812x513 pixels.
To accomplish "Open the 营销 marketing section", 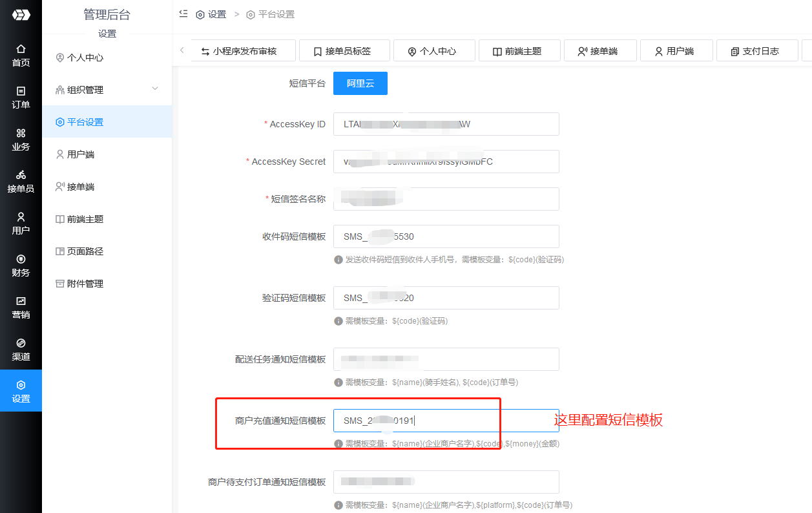I will pyautogui.click(x=21, y=308).
